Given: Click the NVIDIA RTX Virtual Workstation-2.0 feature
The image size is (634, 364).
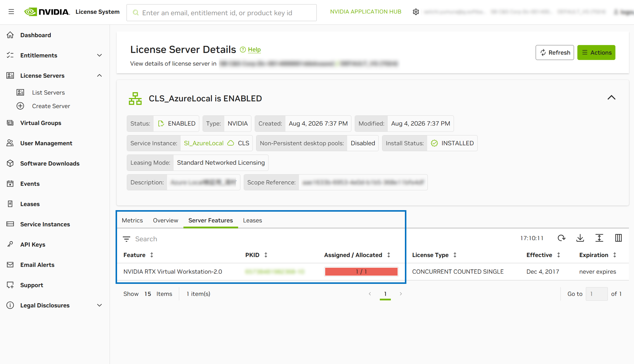Looking at the screenshot, I should (173, 271).
